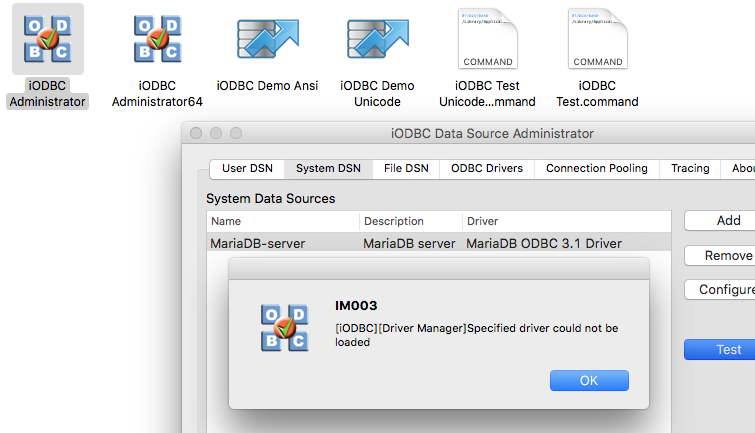Switch to the System DSN tab

tap(328, 169)
